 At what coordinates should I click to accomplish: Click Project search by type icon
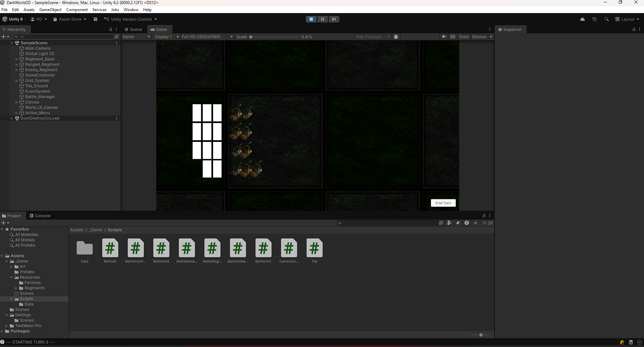tap(449, 223)
